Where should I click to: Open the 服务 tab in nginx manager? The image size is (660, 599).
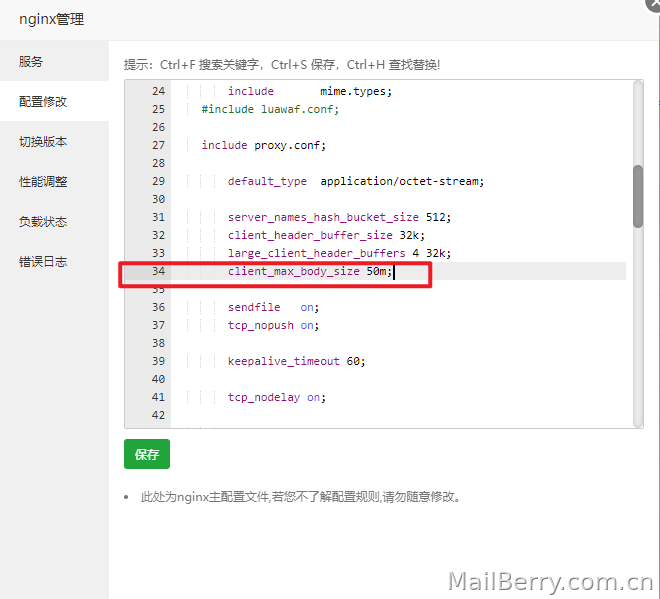[54, 61]
